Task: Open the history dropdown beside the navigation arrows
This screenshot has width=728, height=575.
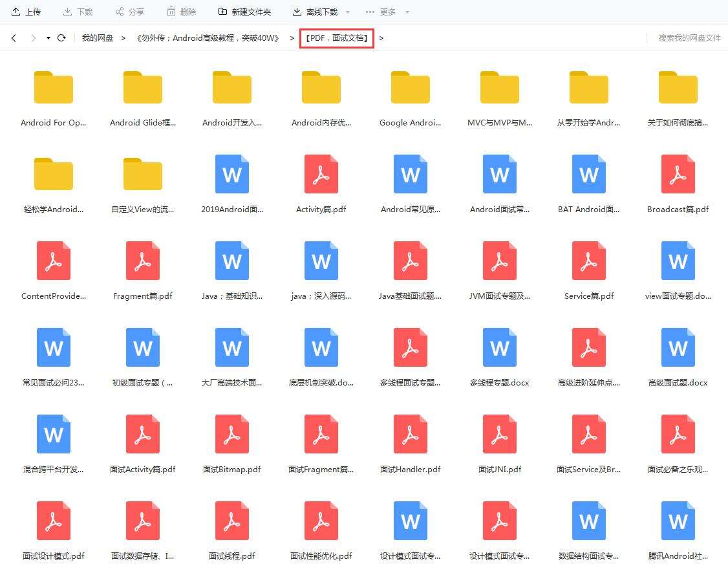Action: pyautogui.click(x=47, y=38)
